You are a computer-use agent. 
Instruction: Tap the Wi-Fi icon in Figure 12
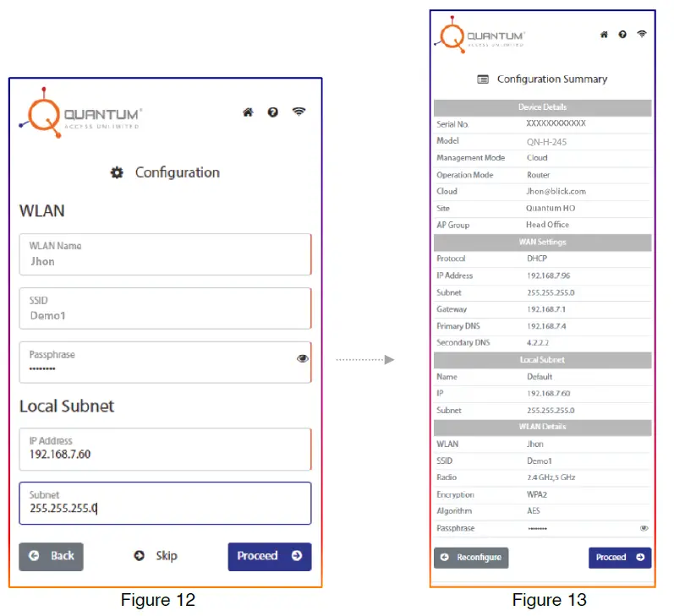(299, 112)
